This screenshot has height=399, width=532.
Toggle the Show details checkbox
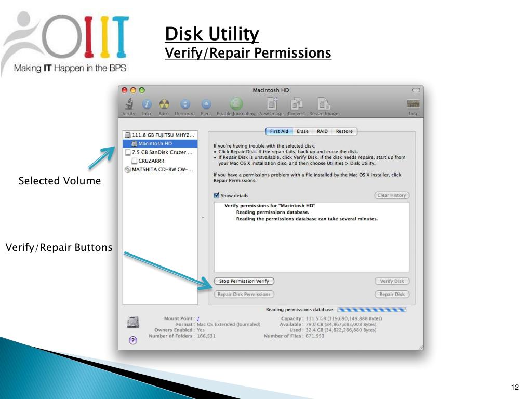tap(217, 195)
